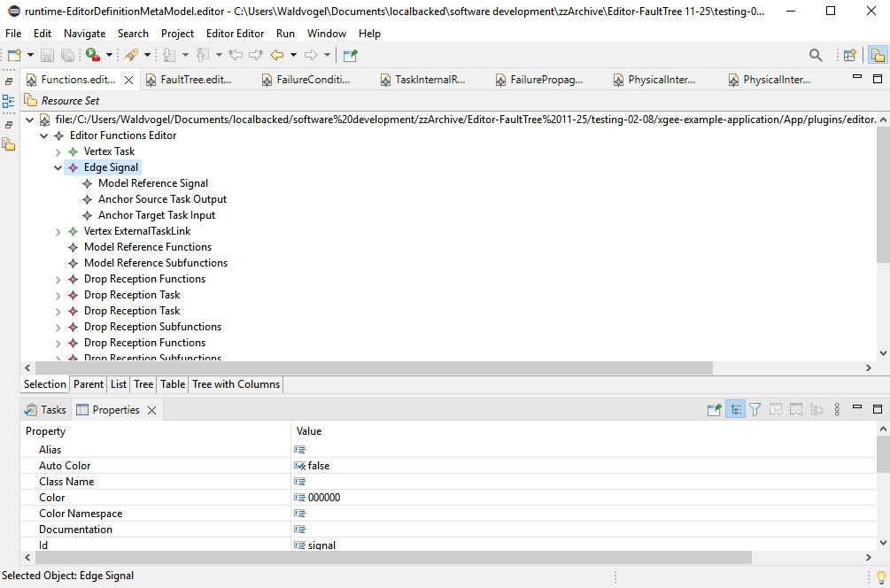The image size is (890, 588).
Task: Click the pen External Tools icon
Action: click(131, 55)
